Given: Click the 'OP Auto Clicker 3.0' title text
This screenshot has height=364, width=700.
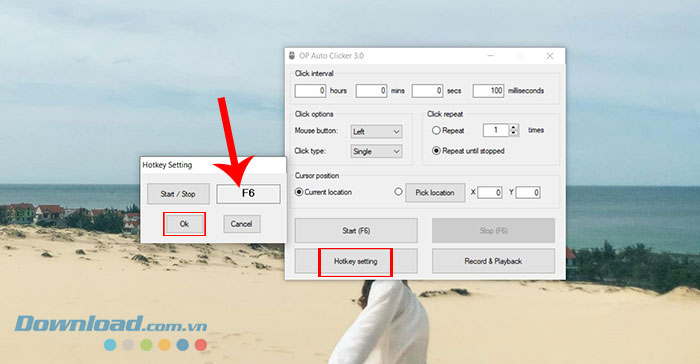Looking at the screenshot, I should (331, 56).
